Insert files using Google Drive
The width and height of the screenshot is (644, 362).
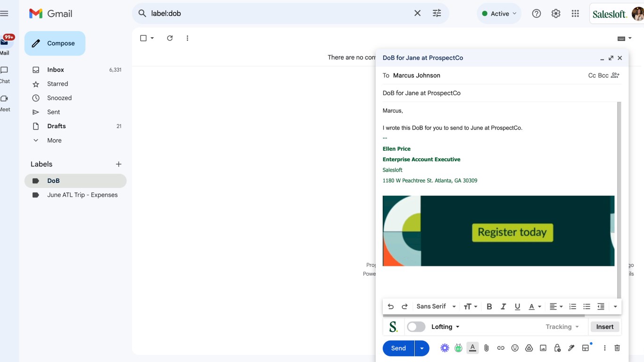tap(529, 348)
